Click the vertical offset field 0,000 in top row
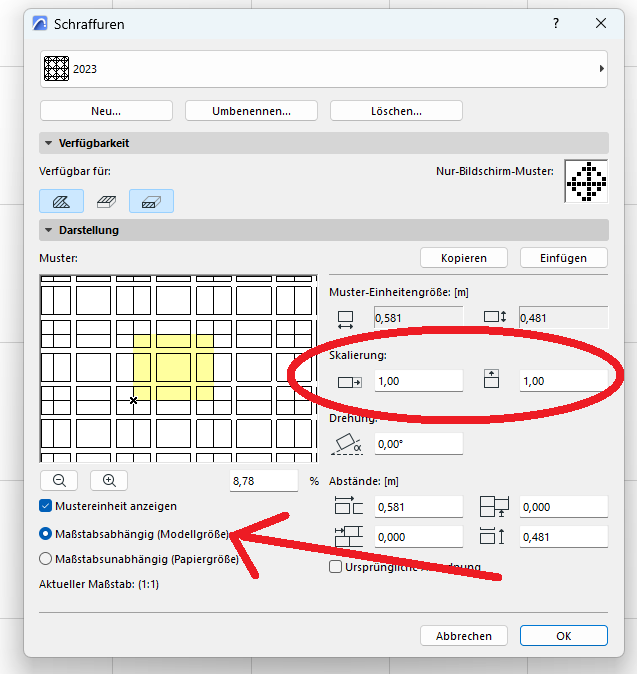The height and width of the screenshot is (674, 637). [564, 507]
